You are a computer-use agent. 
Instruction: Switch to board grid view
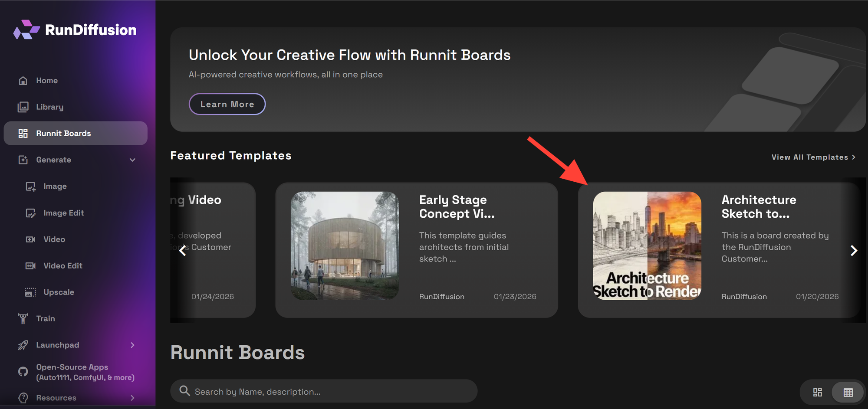coord(817,393)
